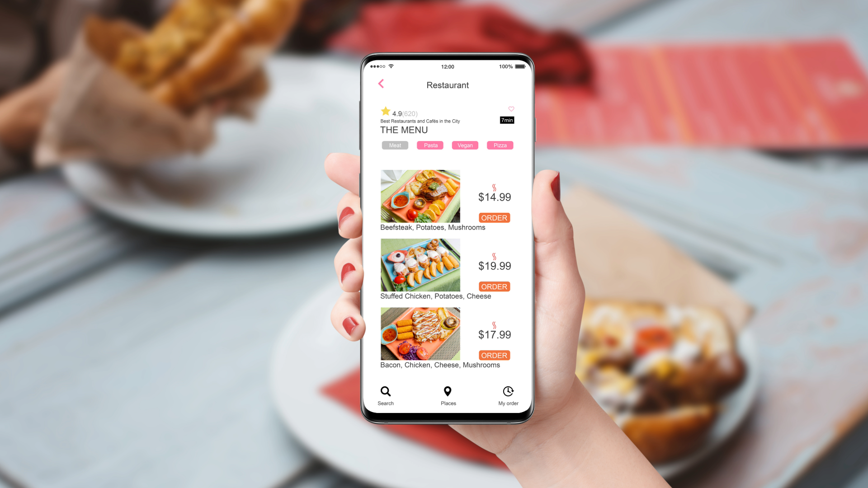Tap the hot/steam icon next to $14.99
Screen dimensions: 868x488
point(494,188)
